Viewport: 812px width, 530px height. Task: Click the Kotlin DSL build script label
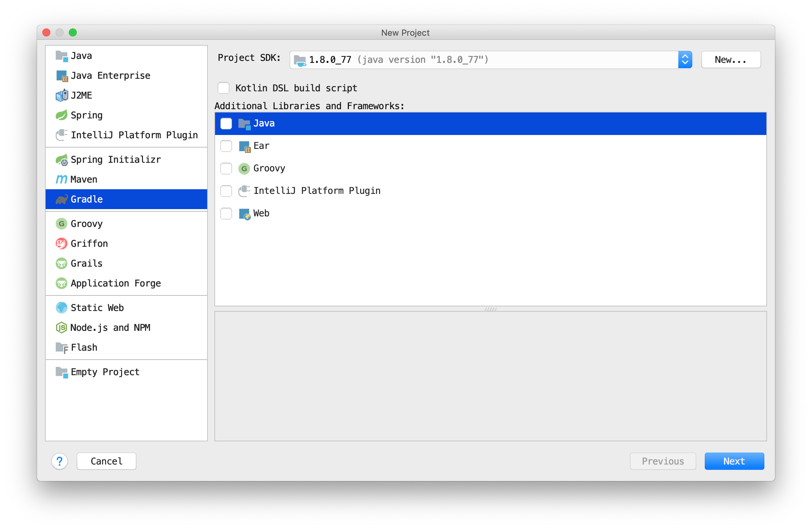296,88
